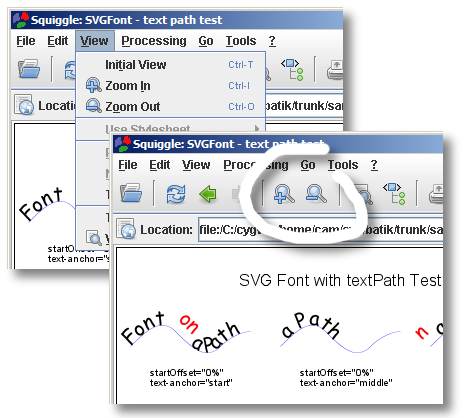The image size is (464, 418).
Task: Open the ? help menu in front window
Action: (374, 165)
